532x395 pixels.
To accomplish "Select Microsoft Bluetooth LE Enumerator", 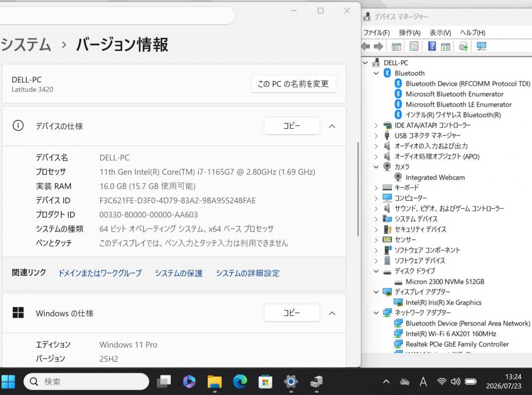I will coord(459,105).
